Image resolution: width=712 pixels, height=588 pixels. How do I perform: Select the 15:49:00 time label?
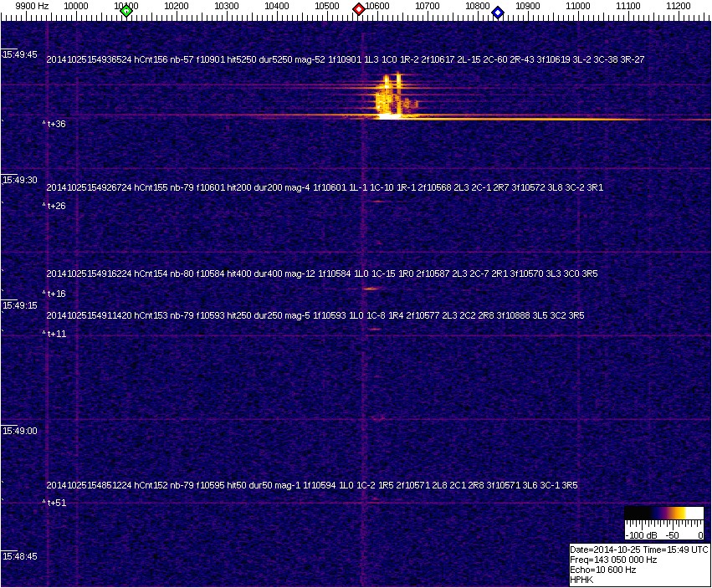pos(20,431)
